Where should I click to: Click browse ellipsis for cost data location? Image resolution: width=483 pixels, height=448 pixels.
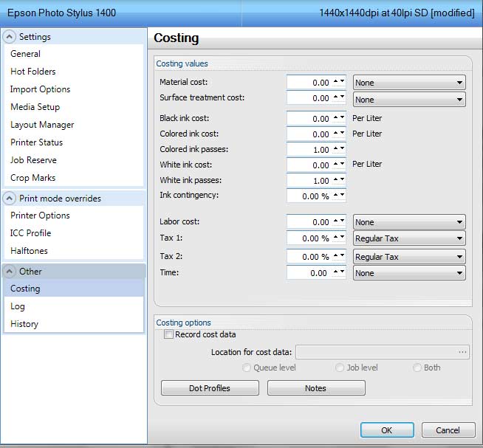click(x=462, y=353)
